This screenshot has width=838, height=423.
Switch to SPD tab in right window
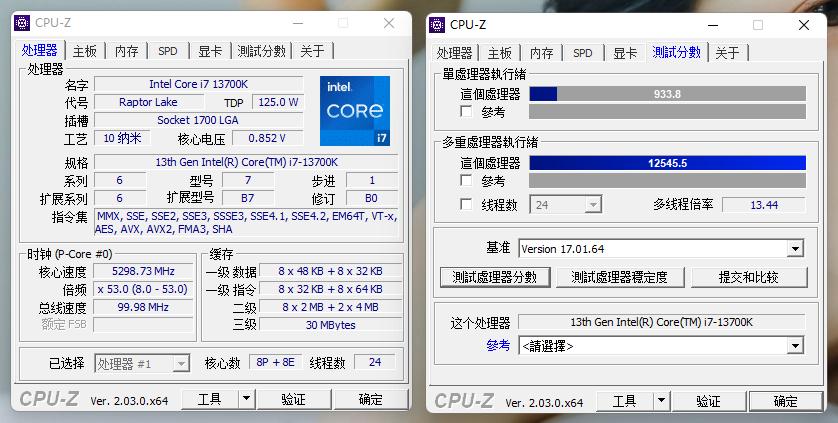click(x=583, y=53)
